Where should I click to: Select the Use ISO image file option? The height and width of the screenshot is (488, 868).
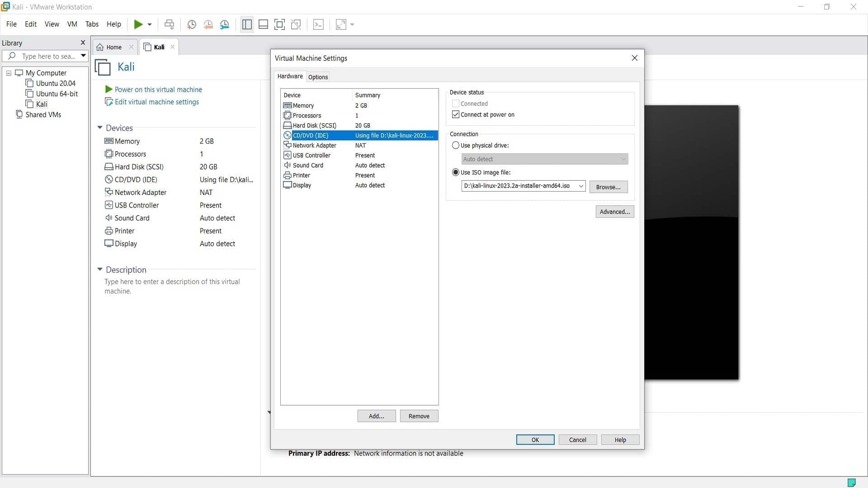point(456,172)
